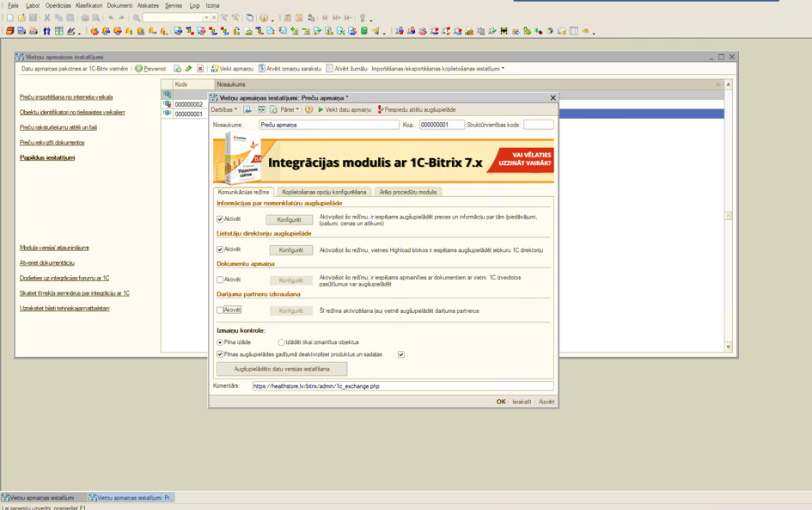Viewport: 812px width, 510px height.
Task: Expand the toolbar search box dropdown arrow
Action: [x=206, y=17]
